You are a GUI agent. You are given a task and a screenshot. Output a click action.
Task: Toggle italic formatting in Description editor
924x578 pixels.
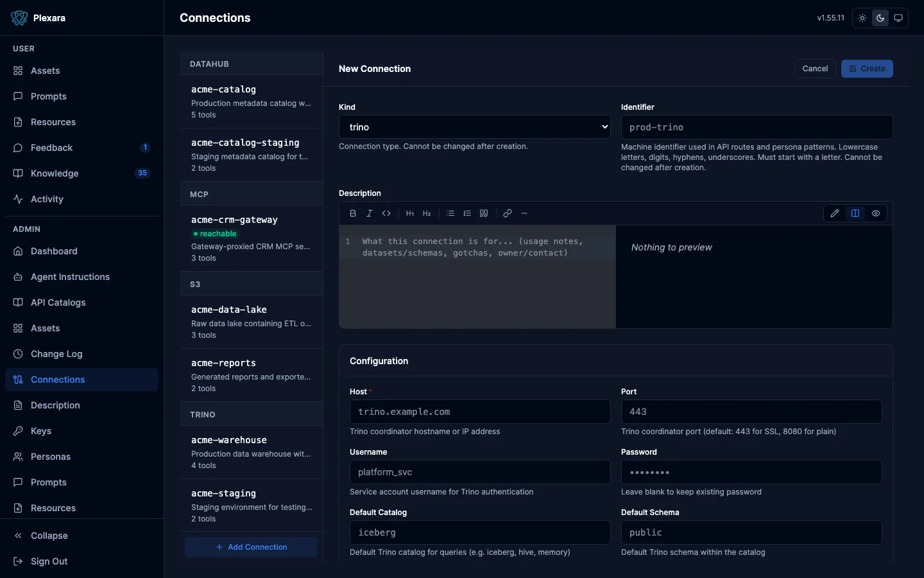pyautogui.click(x=370, y=213)
